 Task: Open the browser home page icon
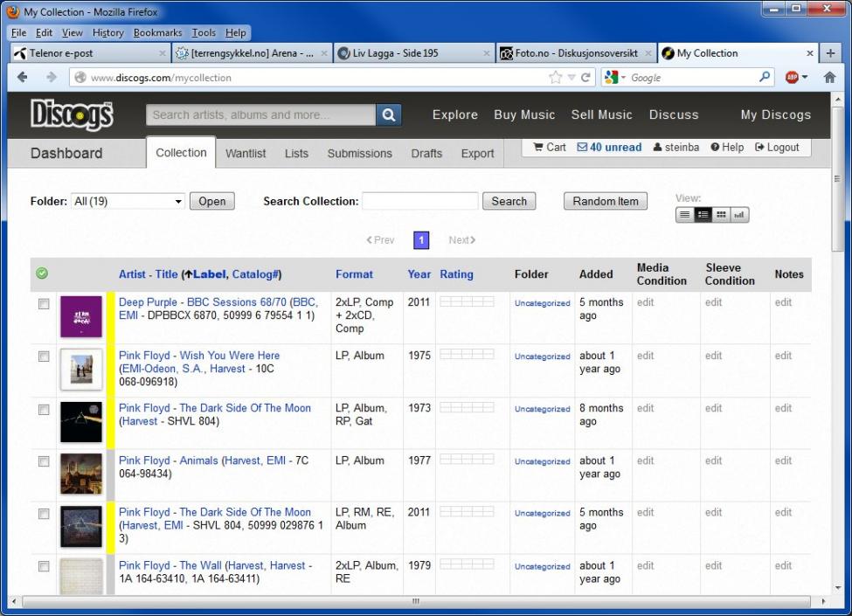830,77
